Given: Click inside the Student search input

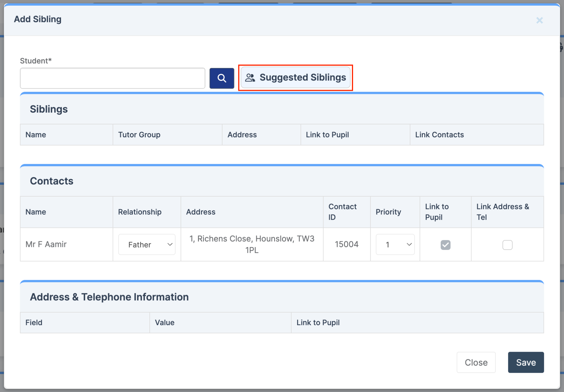Looking at the screenshot, I should point(112,78).
